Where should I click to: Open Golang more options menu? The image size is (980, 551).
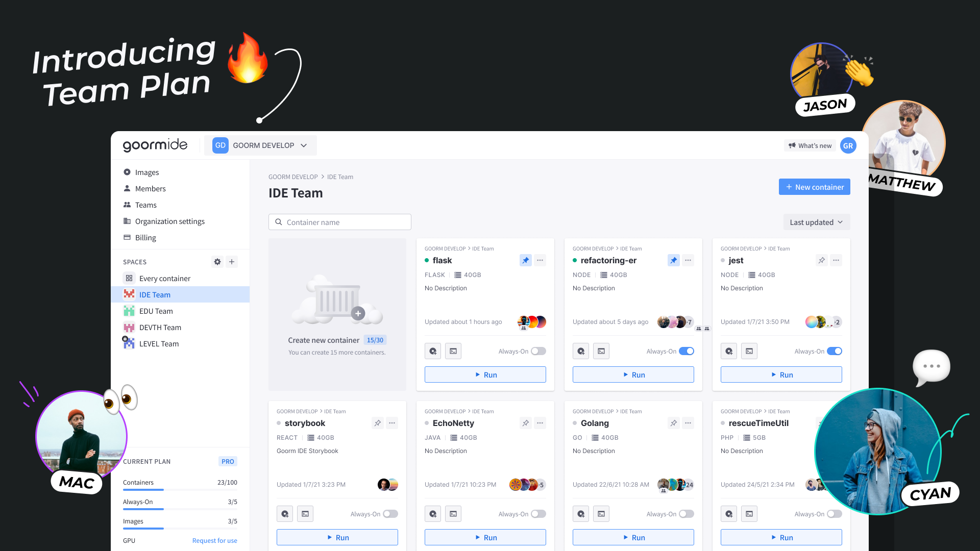(688, 423)
